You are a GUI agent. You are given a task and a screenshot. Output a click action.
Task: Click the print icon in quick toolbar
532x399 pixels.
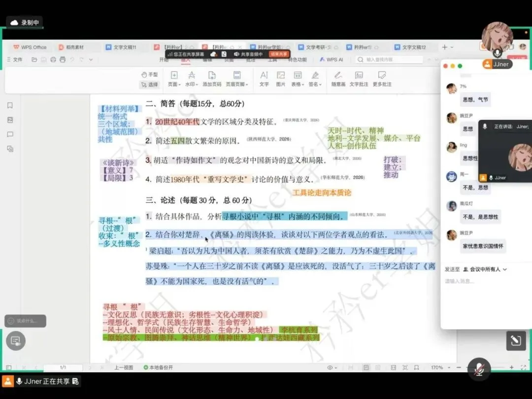(53, 60)
